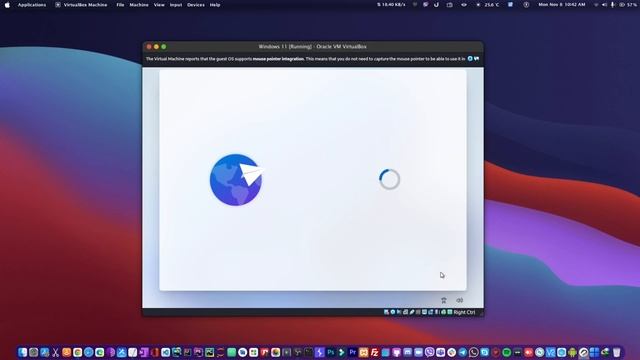Open Windows setup accessibility icon

click(444, 300)
